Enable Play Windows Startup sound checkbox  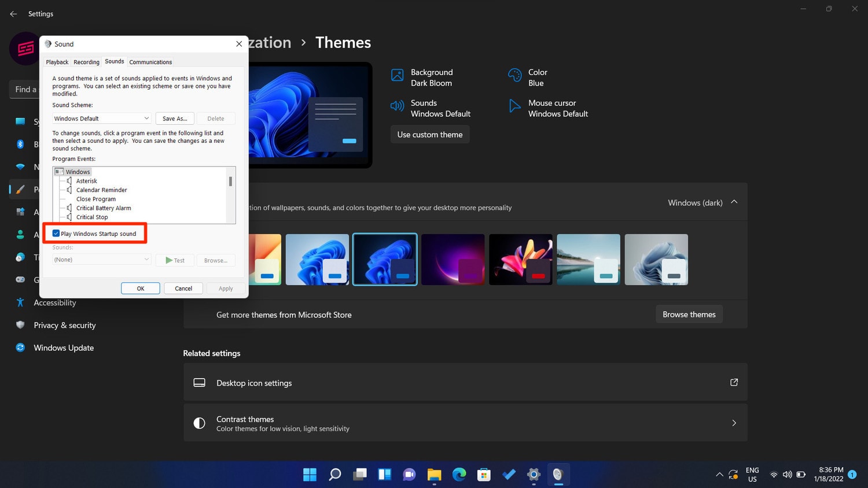56,234
